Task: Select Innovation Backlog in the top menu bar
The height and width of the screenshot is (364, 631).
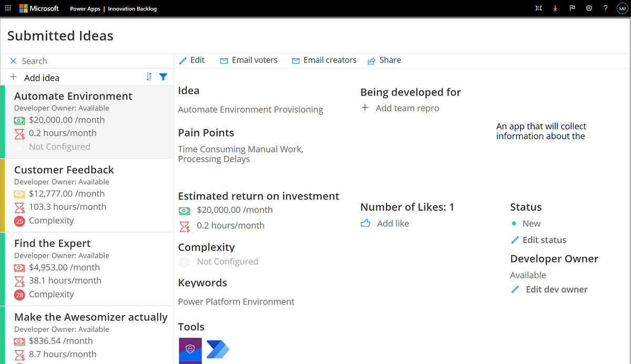Action: coord(133,8)
